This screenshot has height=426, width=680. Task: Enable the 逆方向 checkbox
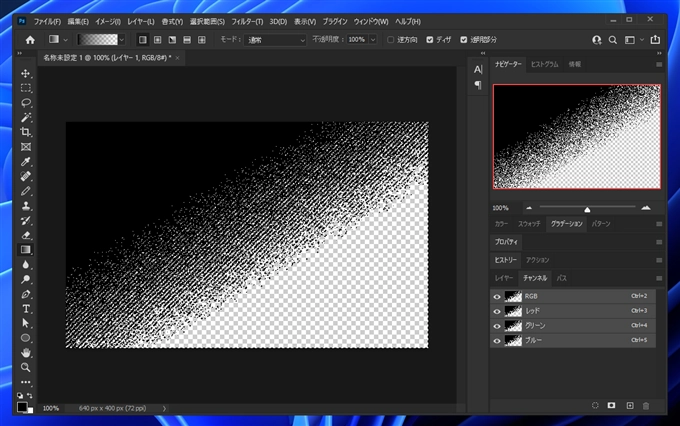click(x=390, y=40)
